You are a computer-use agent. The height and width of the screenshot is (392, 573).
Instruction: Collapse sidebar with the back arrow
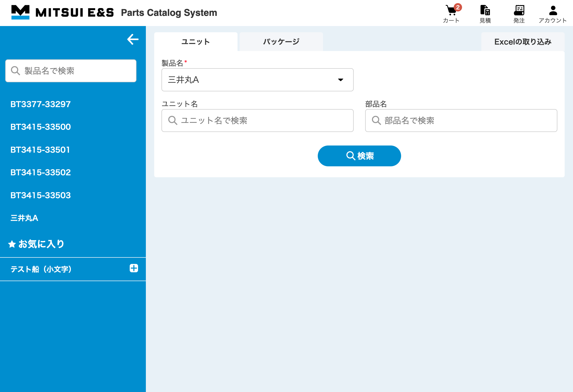point(133,39)
